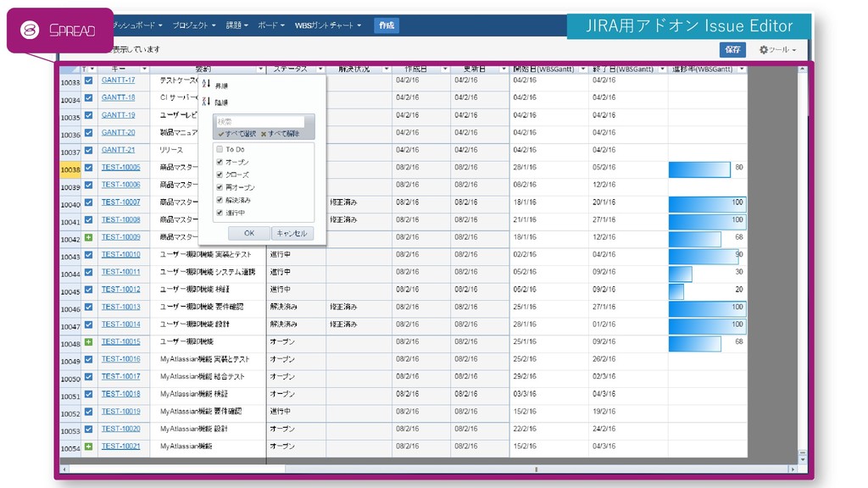The height and width of the screenshot is (488, 868).
Task: Click the task type icon in TEST-10006 row
Action: click(x=88, y=186)
